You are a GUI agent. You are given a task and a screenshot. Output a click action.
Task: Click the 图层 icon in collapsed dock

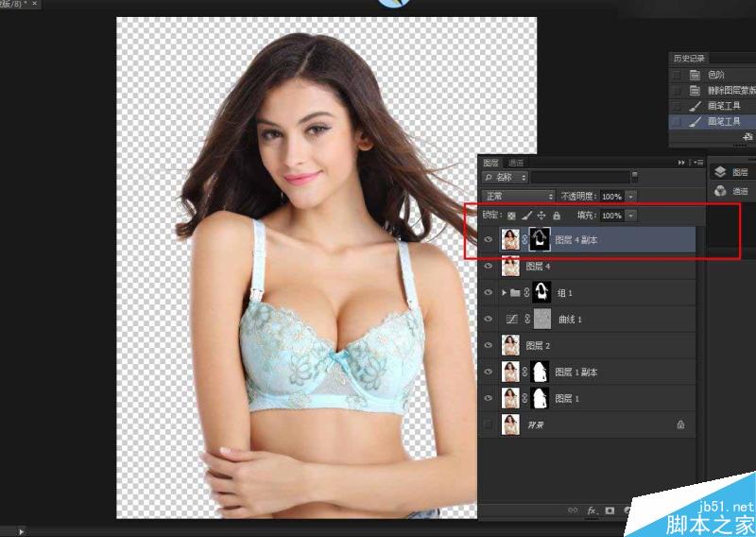[720, 172]
